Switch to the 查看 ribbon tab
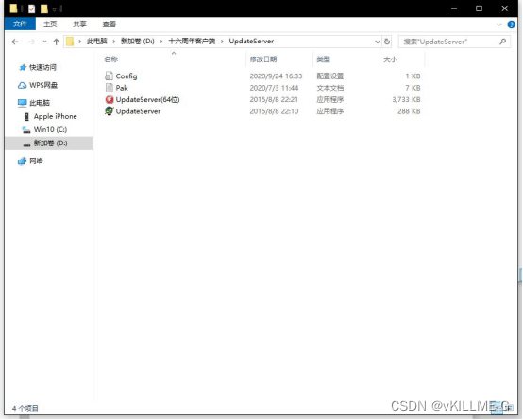Screen dimensions: 523x420 click(x=110, y=24)
